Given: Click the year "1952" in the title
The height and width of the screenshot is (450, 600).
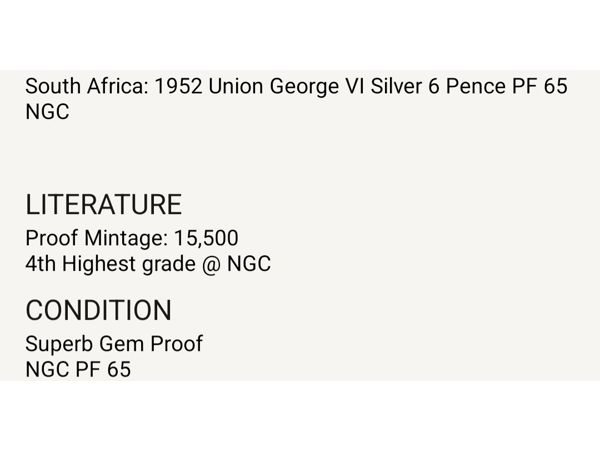Looking at the screenshot, I should 178,87.
